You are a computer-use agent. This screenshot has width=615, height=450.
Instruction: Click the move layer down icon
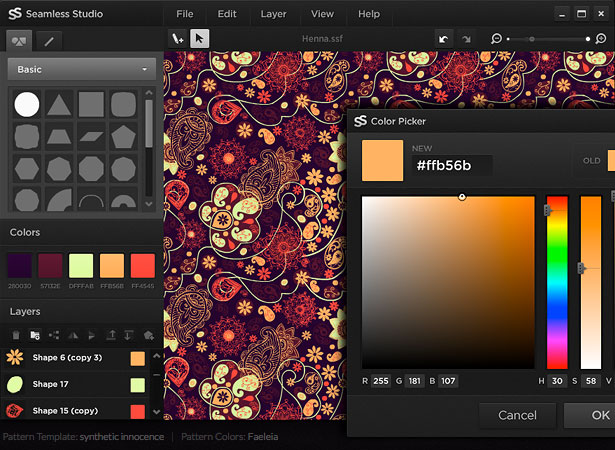coord(128,335)
